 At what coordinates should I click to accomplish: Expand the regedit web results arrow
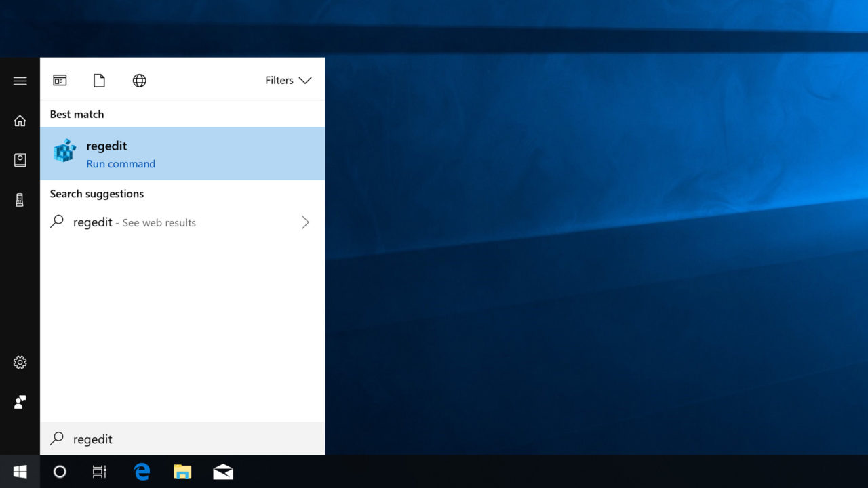305,222
